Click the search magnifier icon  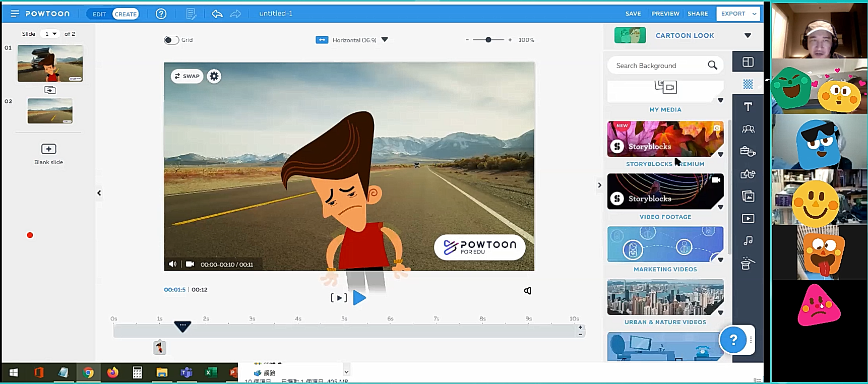point(712,66)
